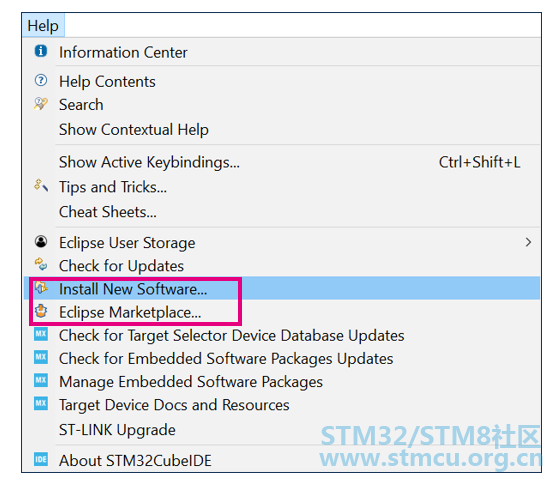Click the Help Contents question mark icon
The width and height of the screenshot is (552, 481).
41,80
